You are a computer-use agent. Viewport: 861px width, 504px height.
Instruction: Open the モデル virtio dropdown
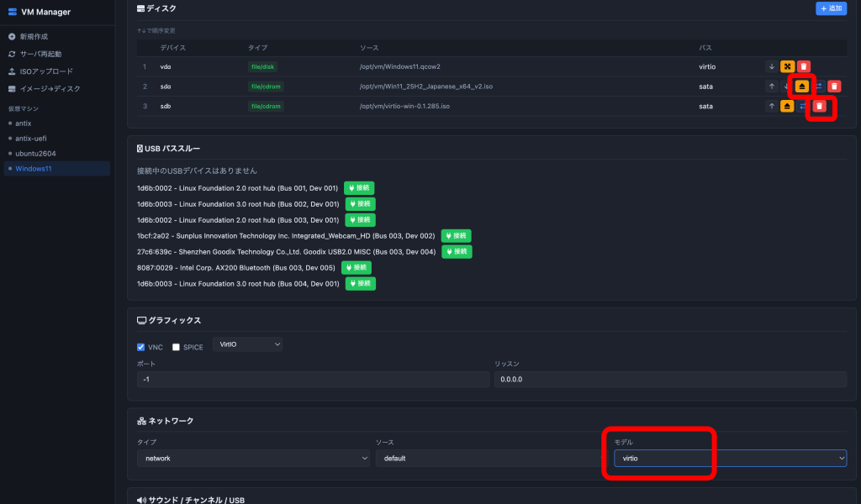731,459
